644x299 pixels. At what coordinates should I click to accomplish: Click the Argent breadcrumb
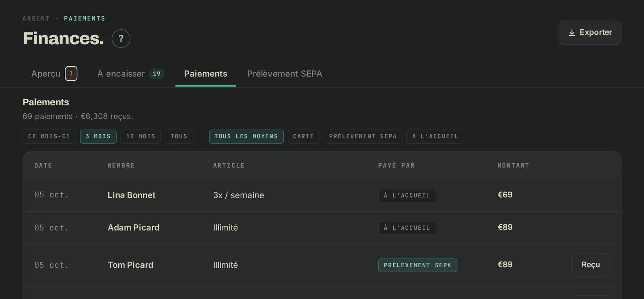(36, 18)
